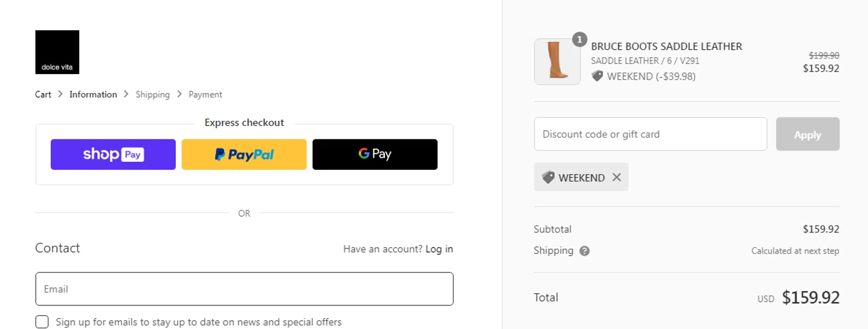The image size is (868, 329).
Task: Click the tag icon in the WEEKEND chip
Action: 548,178
